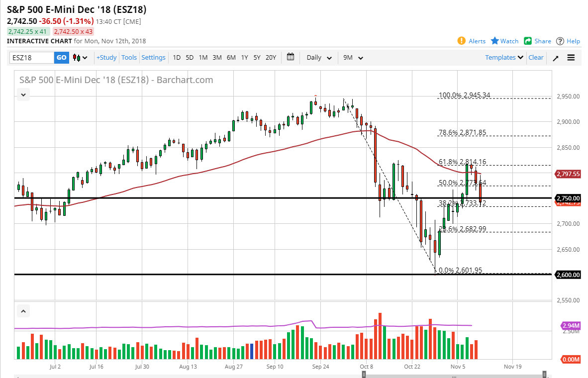Collapse the volume indicator panel

pyautogui.click(x=23, y=310)
